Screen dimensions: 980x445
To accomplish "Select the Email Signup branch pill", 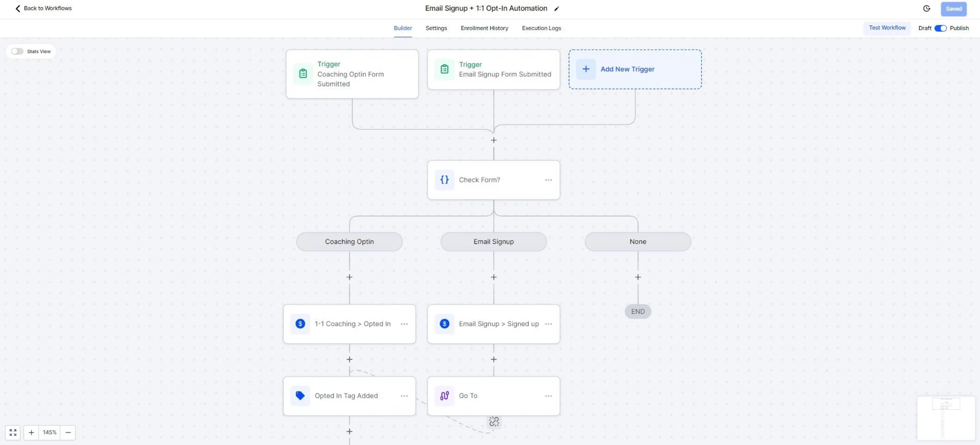I will tap(493, 241).
